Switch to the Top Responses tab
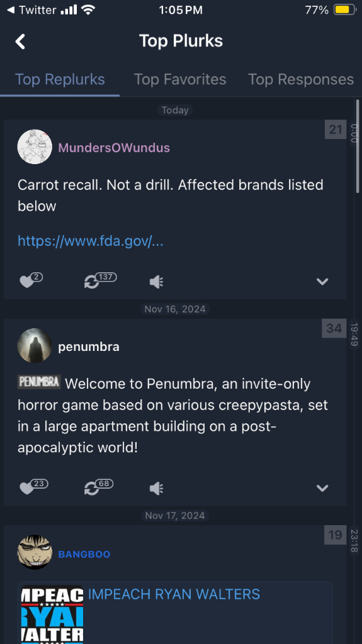 (301, 79)
